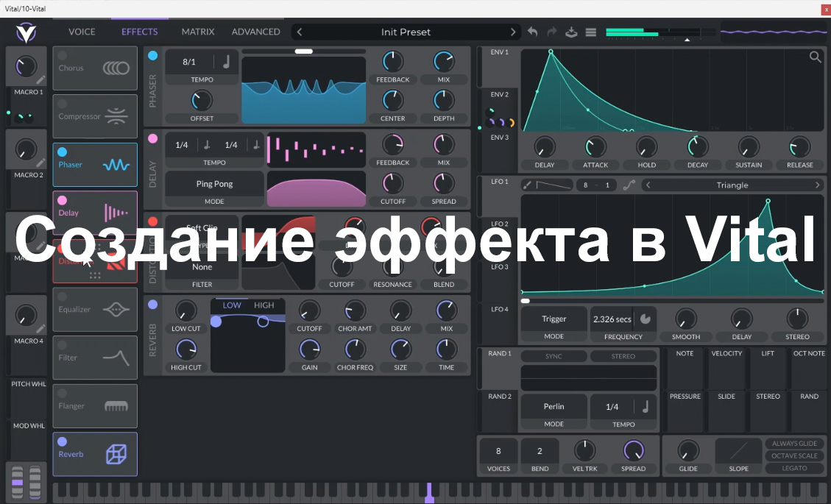Enable the Chorus effect toggle
The width and height of the screenshot is (831, 504).
pos(62,55)
